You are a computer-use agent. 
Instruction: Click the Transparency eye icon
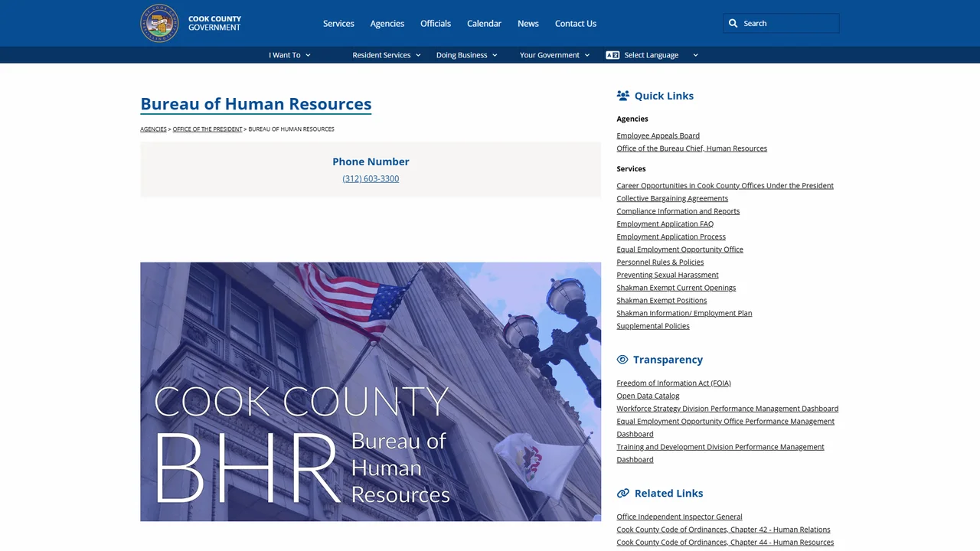tap(622, 360)
